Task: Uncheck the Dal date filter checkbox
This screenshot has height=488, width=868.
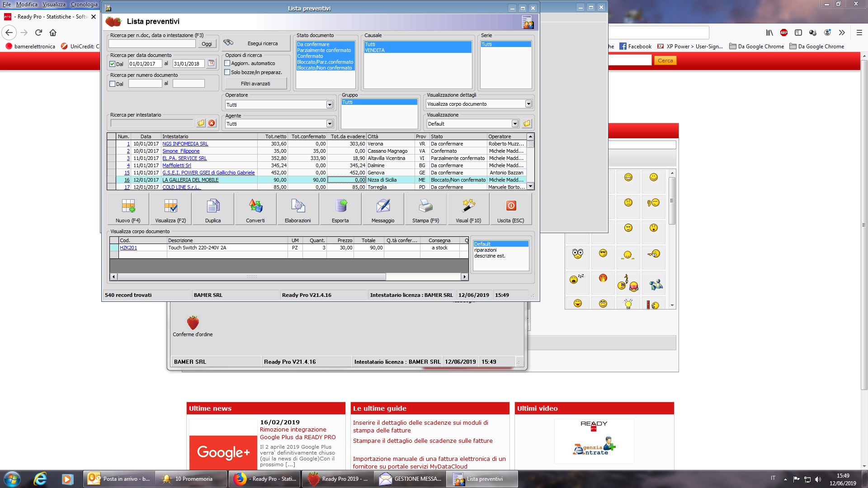Action: pyautogui.click(x=113, y=64)
